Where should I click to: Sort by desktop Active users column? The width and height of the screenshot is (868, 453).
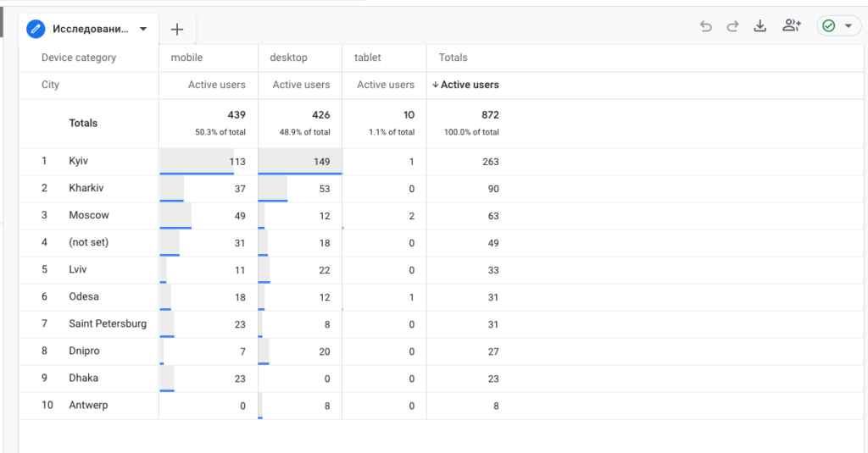tap(301, 85)
